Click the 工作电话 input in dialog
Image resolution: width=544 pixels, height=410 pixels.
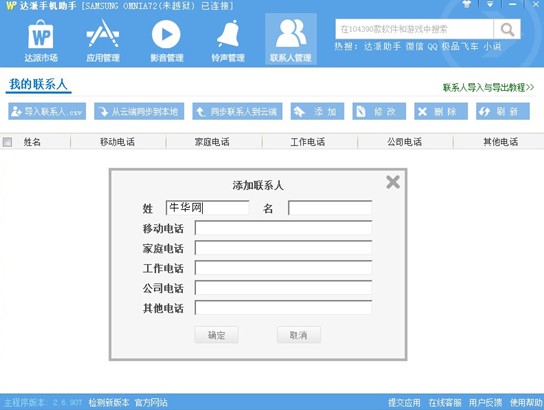click(x=283, y=268)
